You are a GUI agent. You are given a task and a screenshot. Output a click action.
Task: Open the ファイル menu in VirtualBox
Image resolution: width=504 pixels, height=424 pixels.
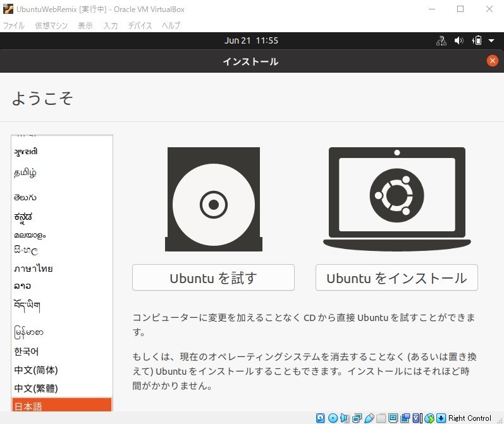13,25
